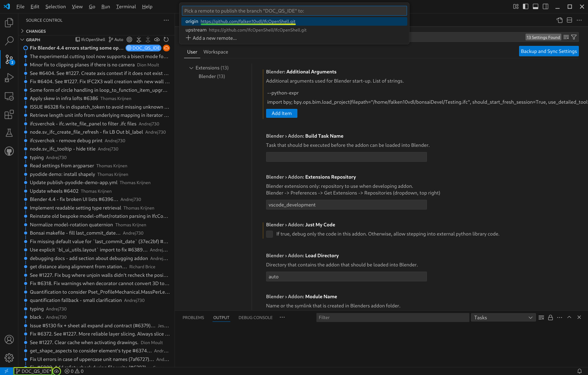Open IfcOpenShell repository picker

click(90, 40)
